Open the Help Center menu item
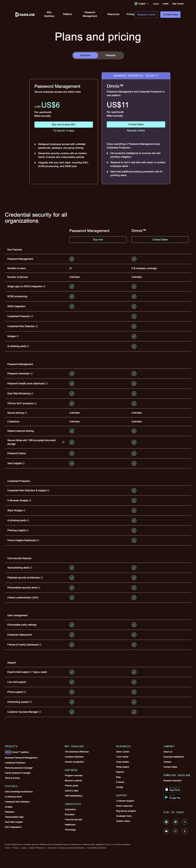The image size is (196, 868). 177,4
